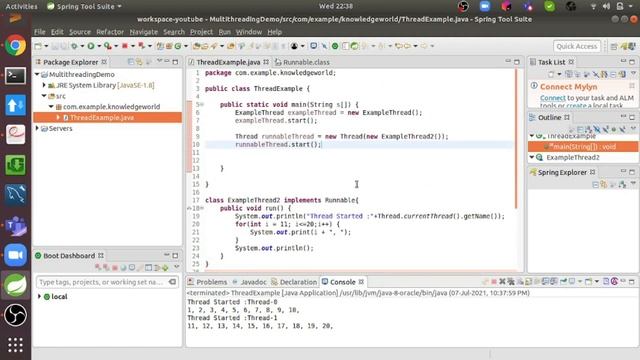Open the Run menu
The height and width of the screenshot is (360, 640).
click(x=224, y=32)
